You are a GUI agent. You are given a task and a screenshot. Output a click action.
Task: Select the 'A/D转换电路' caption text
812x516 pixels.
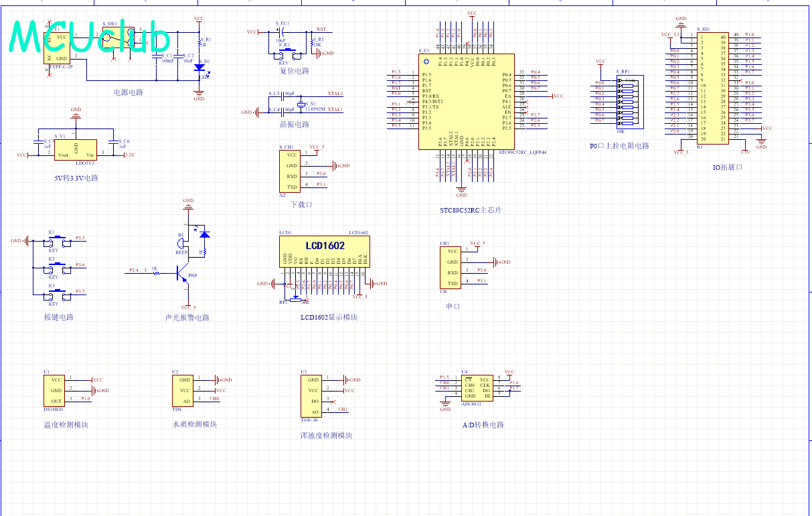483,425
